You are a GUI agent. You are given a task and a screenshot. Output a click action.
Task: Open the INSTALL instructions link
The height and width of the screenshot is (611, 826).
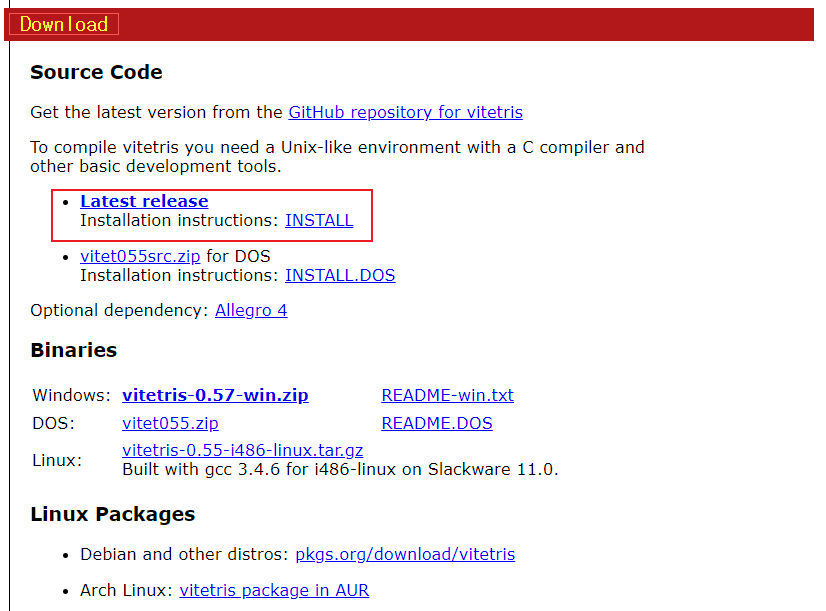[319, 220]
